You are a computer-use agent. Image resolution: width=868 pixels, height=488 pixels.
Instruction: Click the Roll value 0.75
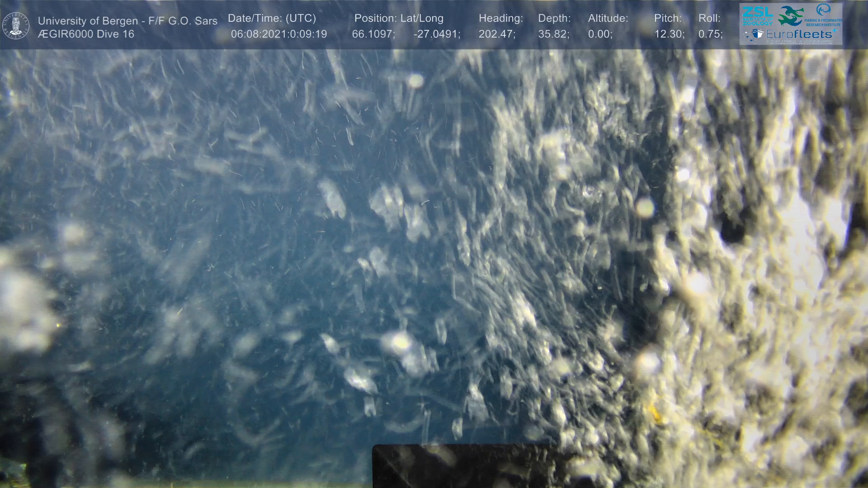tap(710, 34)
